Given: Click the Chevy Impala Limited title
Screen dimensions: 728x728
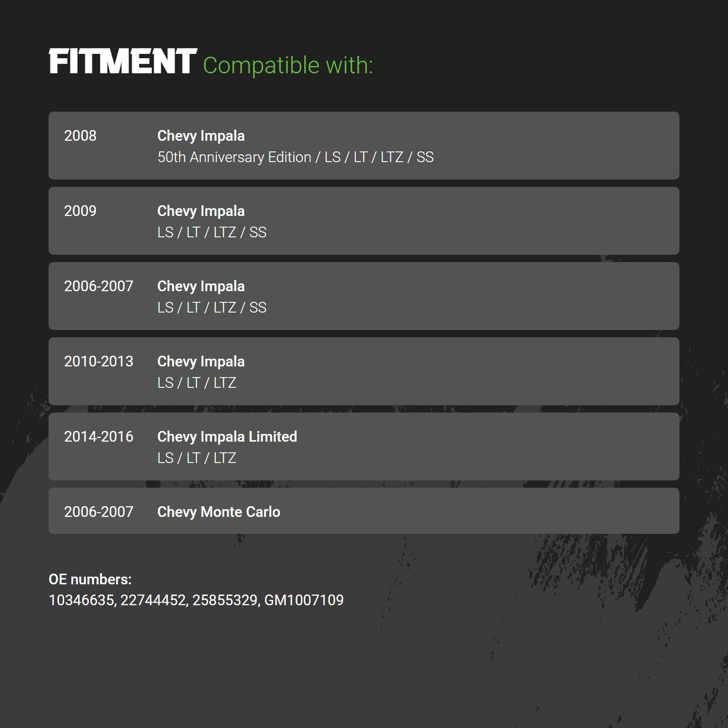Looking at the screenshot, I should pos(227,437).
